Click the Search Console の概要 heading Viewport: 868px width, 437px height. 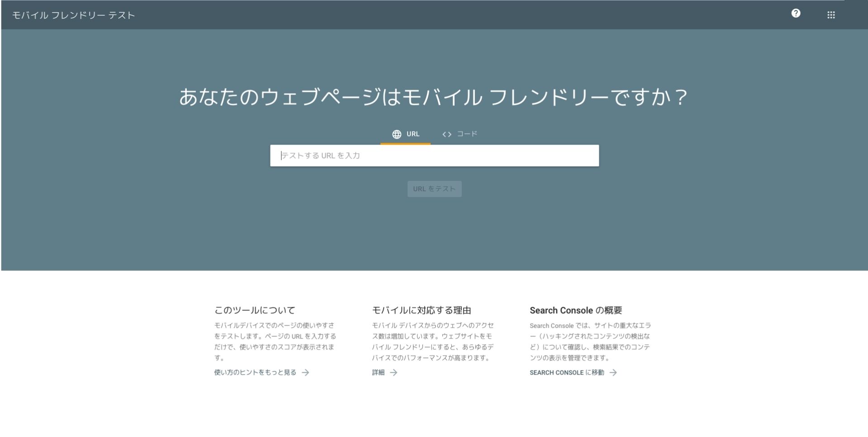click(x=576, y=310)
